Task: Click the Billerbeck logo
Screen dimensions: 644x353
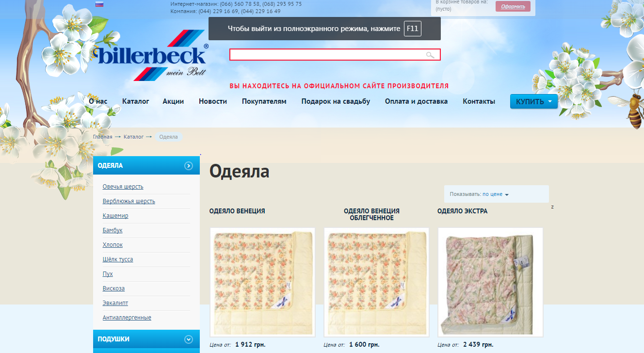Action: pos(151,56)
